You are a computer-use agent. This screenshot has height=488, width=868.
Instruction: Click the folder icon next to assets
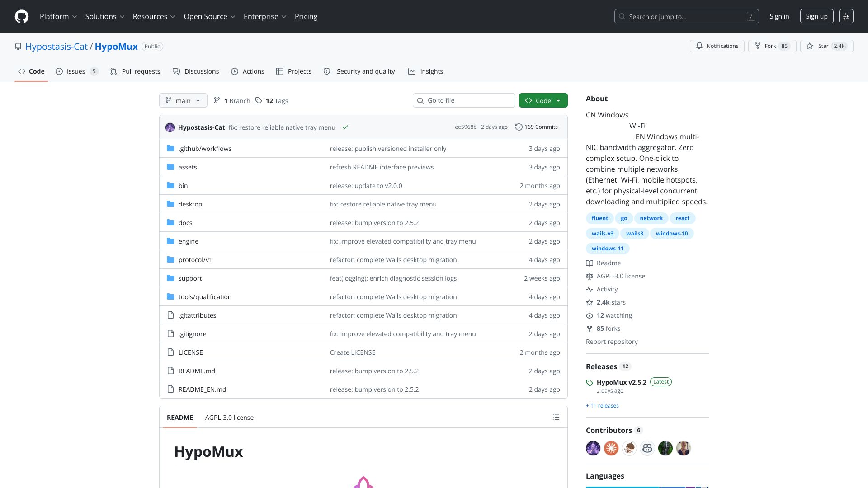pos(170,167)
